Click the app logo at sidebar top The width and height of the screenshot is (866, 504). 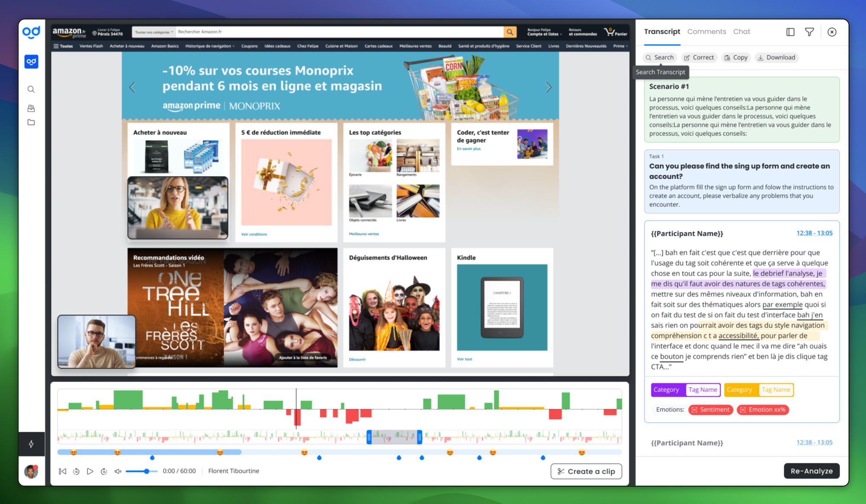point(31,32)
